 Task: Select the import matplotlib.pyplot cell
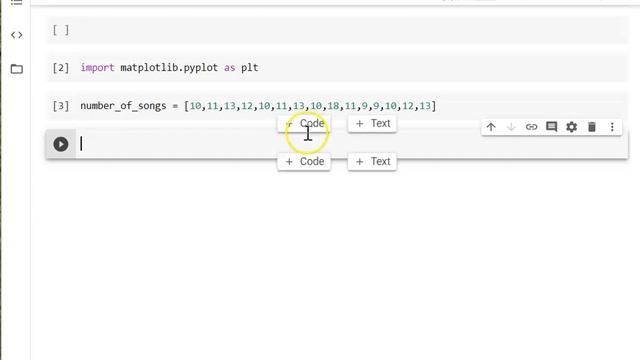[x=337, y=68]
